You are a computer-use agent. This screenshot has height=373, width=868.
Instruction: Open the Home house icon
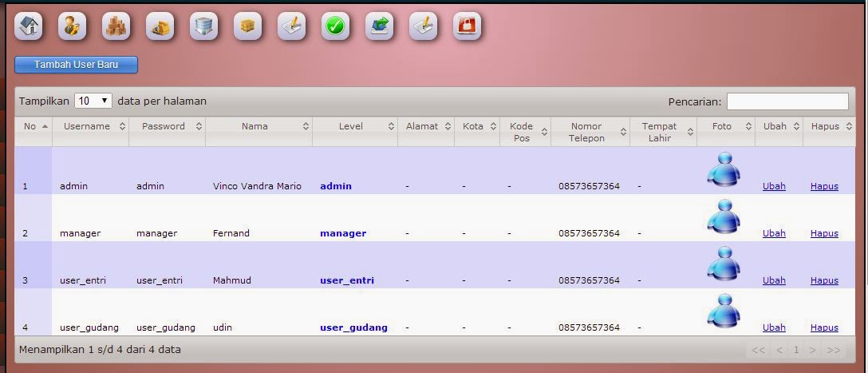tap(28, 26)
